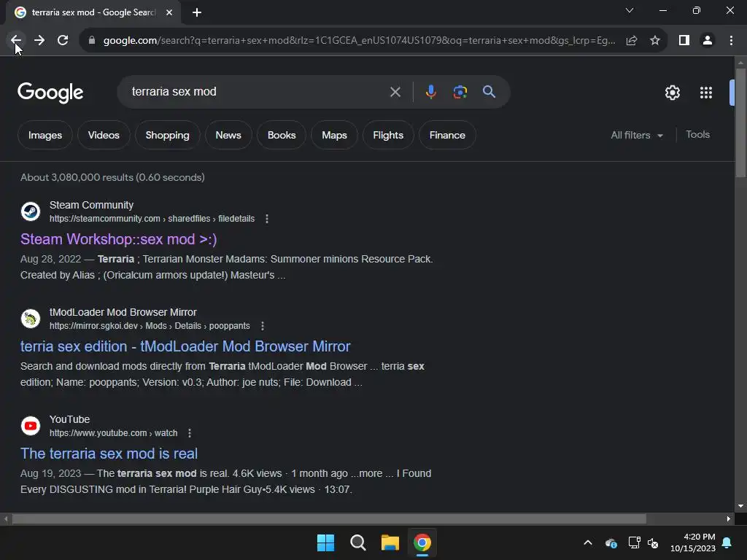
Task: Open Google quick settings gear
Action: pos(672,93)
